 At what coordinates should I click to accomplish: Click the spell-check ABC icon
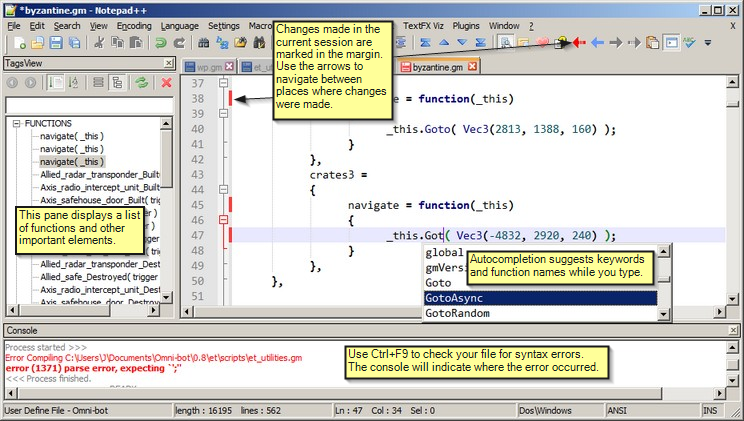(x=689, y=43)
